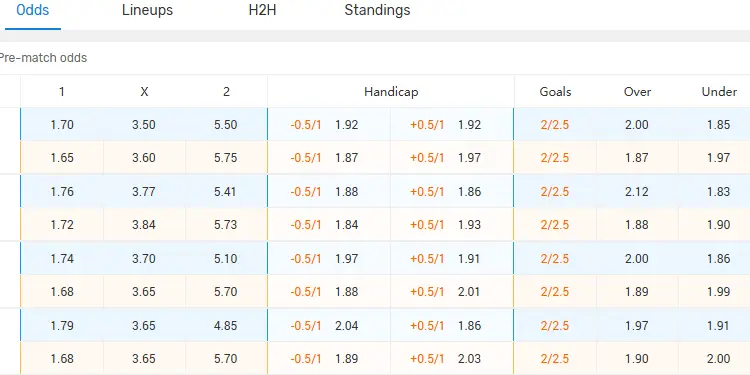This screenshot has width=750, height=375.
Task: Click the X draw column header
Action: click(144, 92)
